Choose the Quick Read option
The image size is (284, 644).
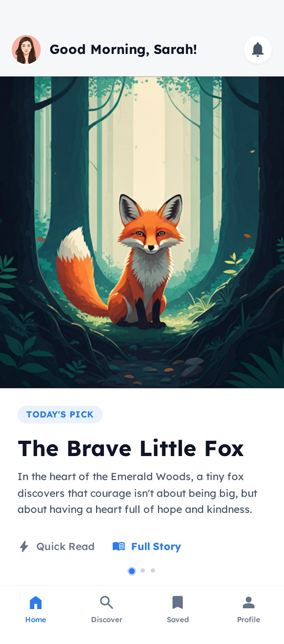57,546
